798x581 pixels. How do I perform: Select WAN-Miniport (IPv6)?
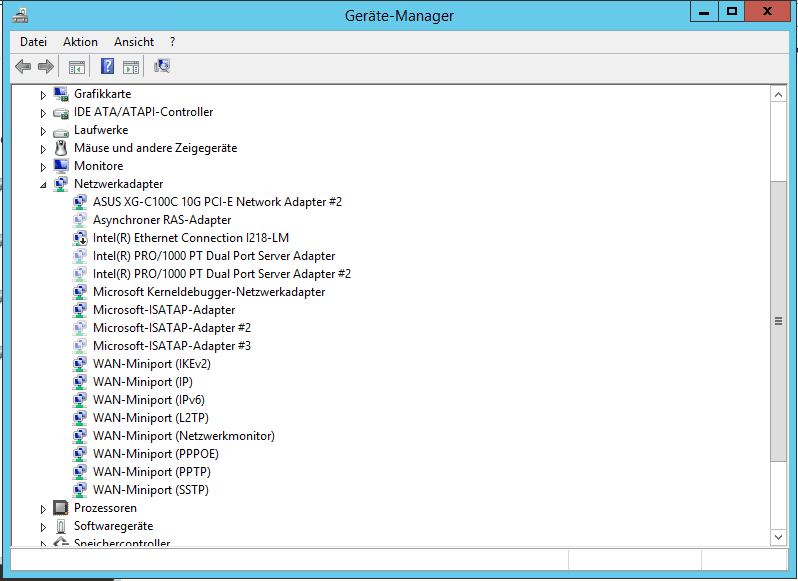149,400
